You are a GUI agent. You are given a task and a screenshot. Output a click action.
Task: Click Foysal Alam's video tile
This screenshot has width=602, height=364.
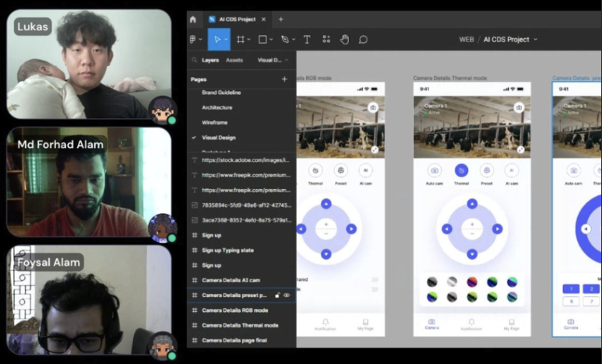pyautogui.click(x=89, y=300)
